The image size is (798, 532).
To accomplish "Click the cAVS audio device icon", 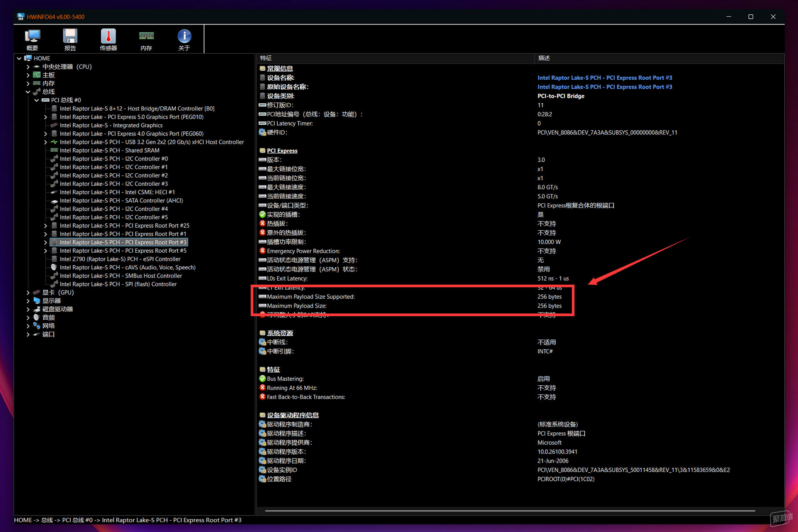I will [x=54, y=267].
